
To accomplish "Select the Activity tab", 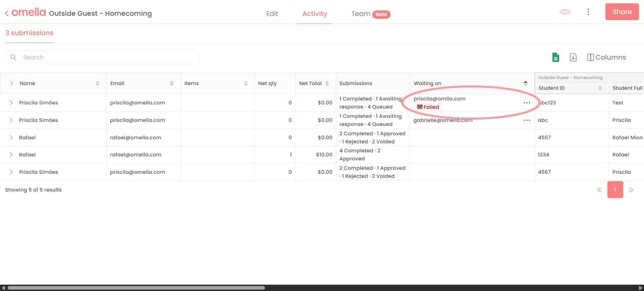I will point(315,14).
